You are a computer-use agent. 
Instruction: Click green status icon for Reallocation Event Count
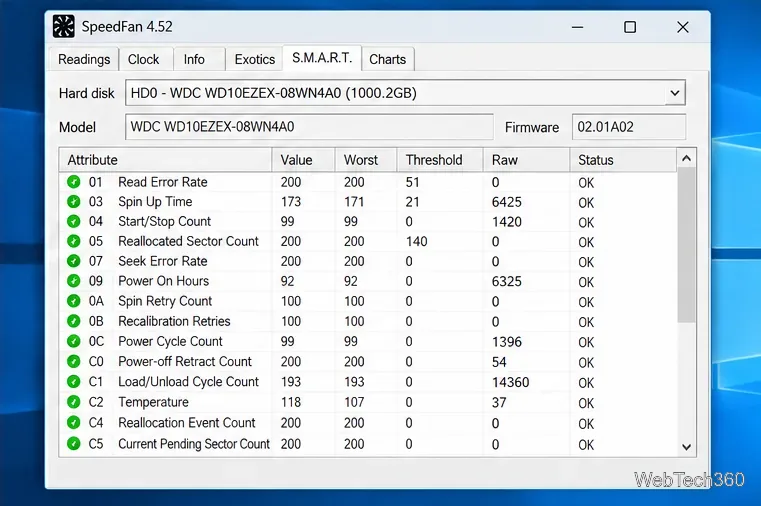point(74,423)
